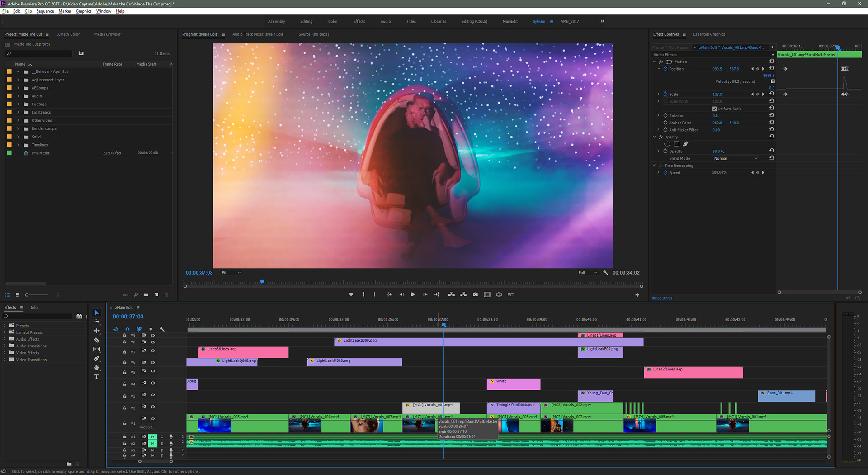Screen dimensions: 868x475
Task: Unmute audio track A1
Action: 153,437
